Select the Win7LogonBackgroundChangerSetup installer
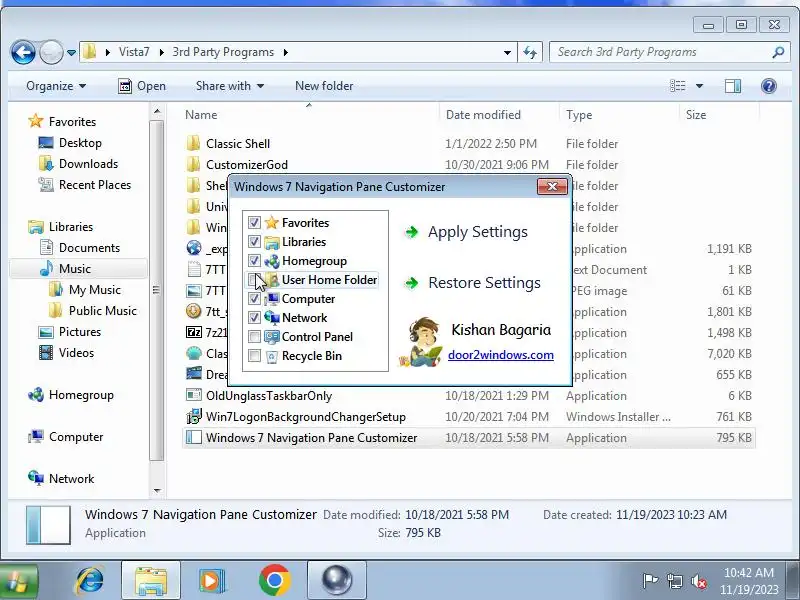 (306, 417)
